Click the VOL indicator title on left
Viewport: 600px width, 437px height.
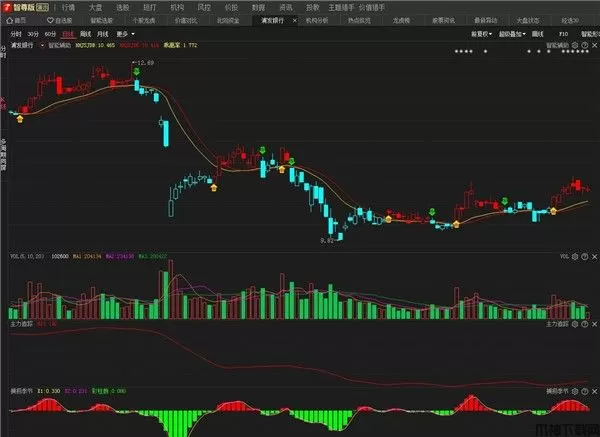[x=27, y=256]
